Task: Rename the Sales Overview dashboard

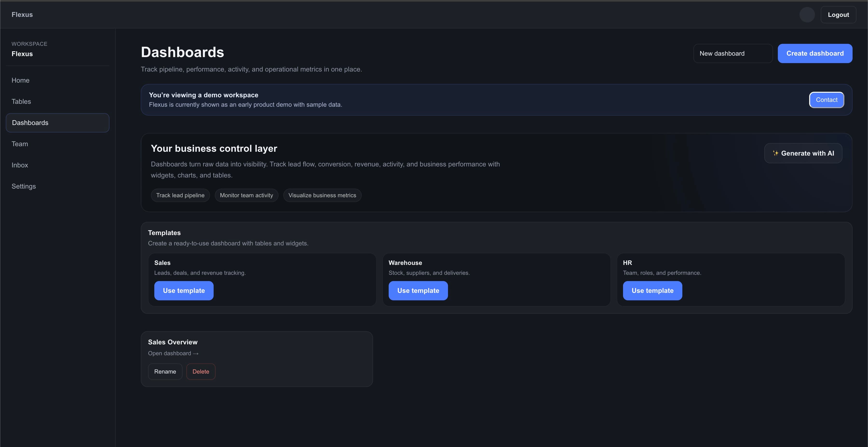Action: click(165, 371)
